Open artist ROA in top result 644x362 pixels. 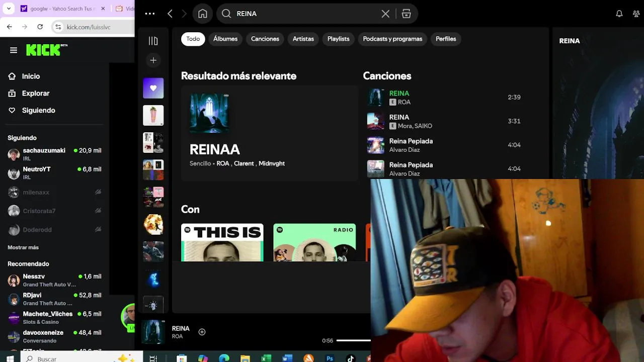(223, 163)
